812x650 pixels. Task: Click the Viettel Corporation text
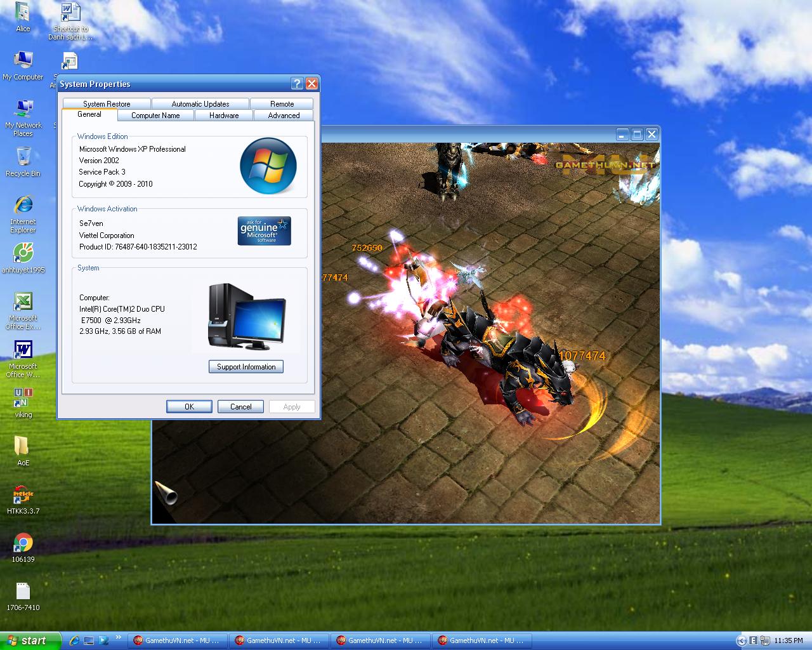[x=106, y=235]
